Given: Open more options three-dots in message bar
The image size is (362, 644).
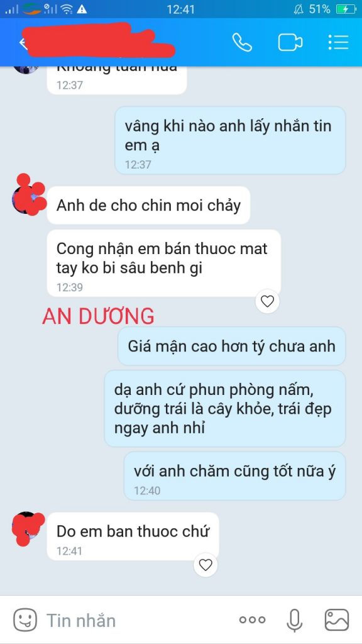Looking at the screenshot, I should click(253, 620).
